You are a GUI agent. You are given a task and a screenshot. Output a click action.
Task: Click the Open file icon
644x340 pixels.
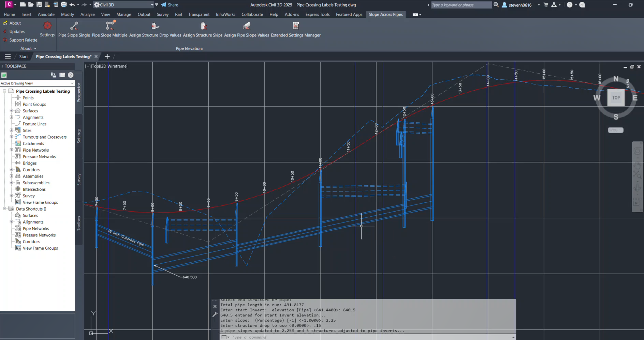(x=31, y=5)
